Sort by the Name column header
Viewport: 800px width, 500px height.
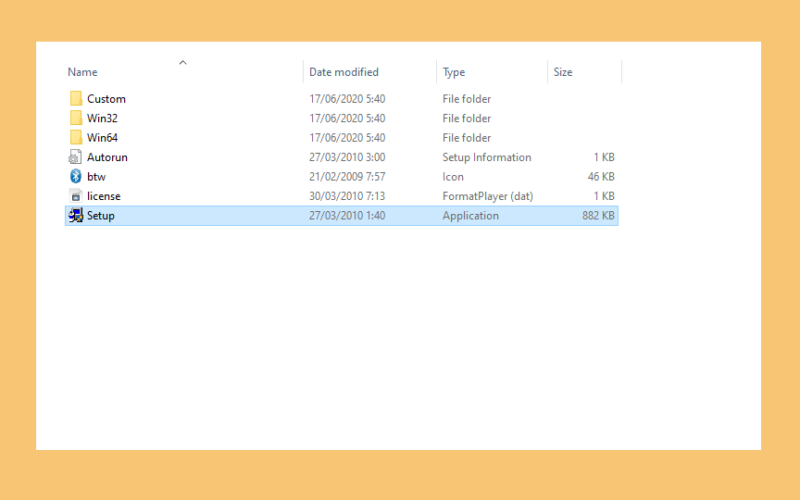tap(83, 72)
